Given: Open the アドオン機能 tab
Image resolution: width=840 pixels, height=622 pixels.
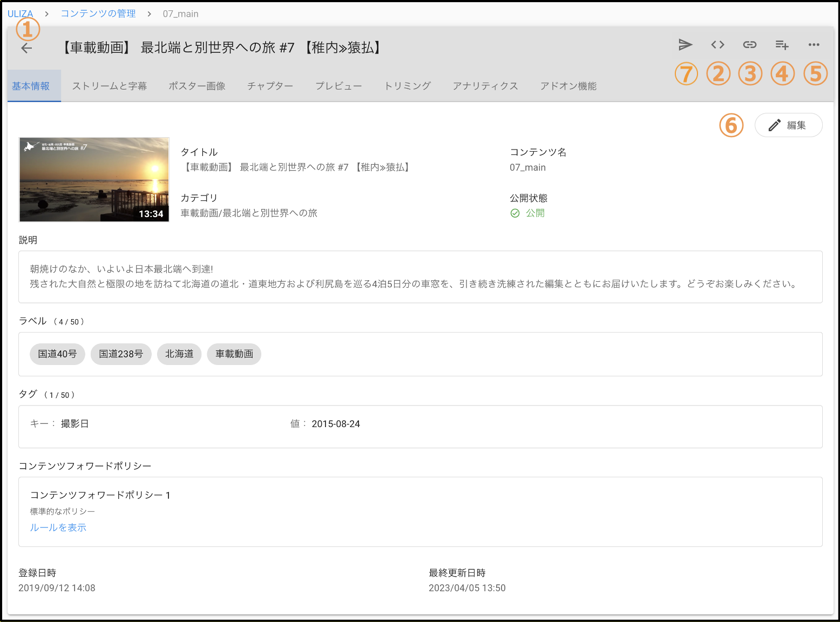Looking at the screenshot, I should (x=568, y=86).
